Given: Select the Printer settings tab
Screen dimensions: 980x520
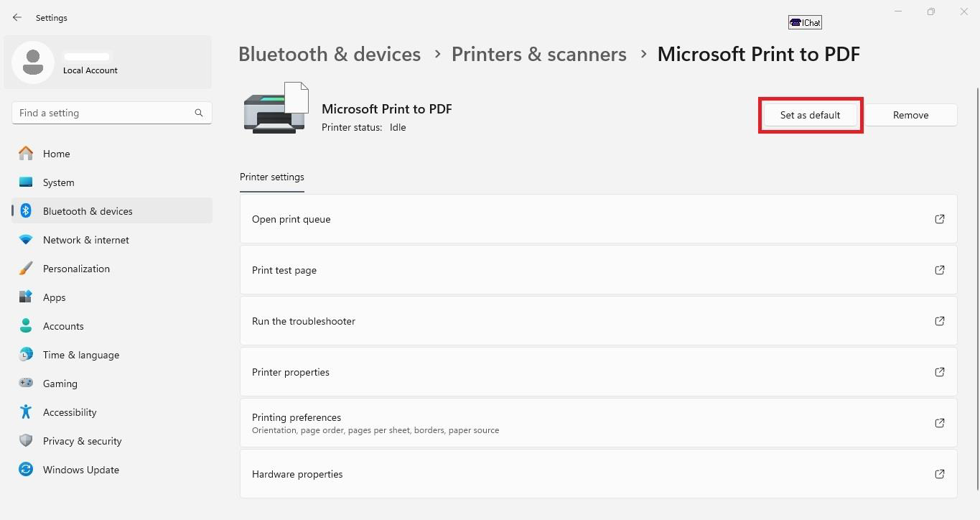Looking at the screenshot, I should coord(271,177).
